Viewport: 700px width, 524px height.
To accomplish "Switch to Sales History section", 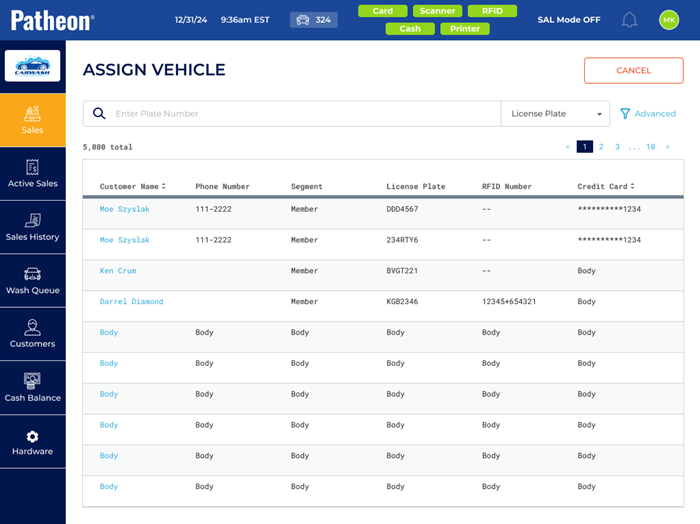I will (x=32, y=227).
